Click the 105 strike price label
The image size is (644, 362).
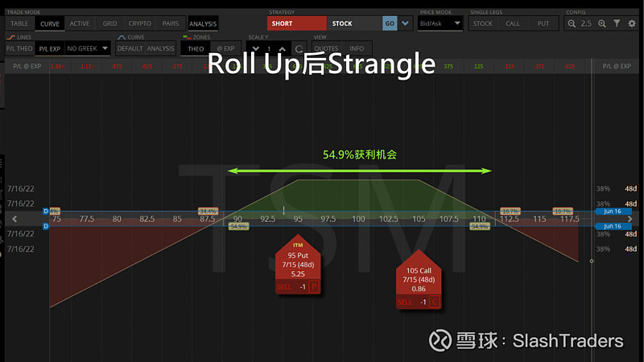coord(419,219)
